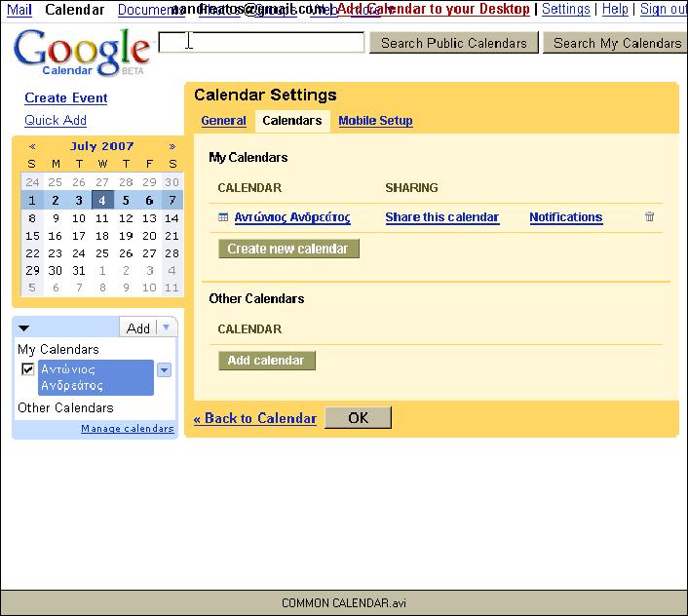This screenshot has height=616, width=688.
Task: Go to previous month in mini calendar
Action: coord(32,146)
